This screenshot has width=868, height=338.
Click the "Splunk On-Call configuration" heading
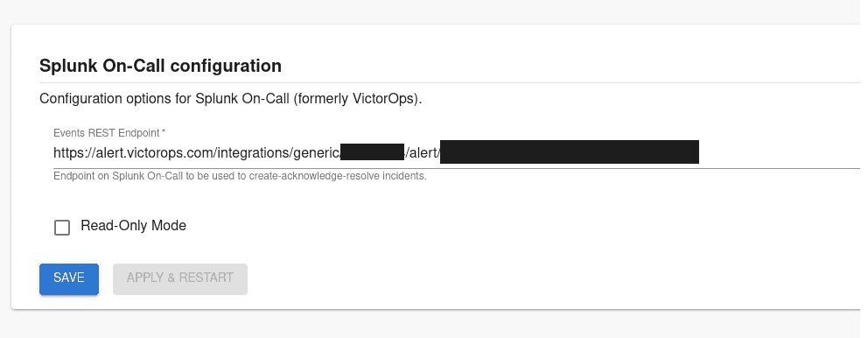[x=160, y=66]
